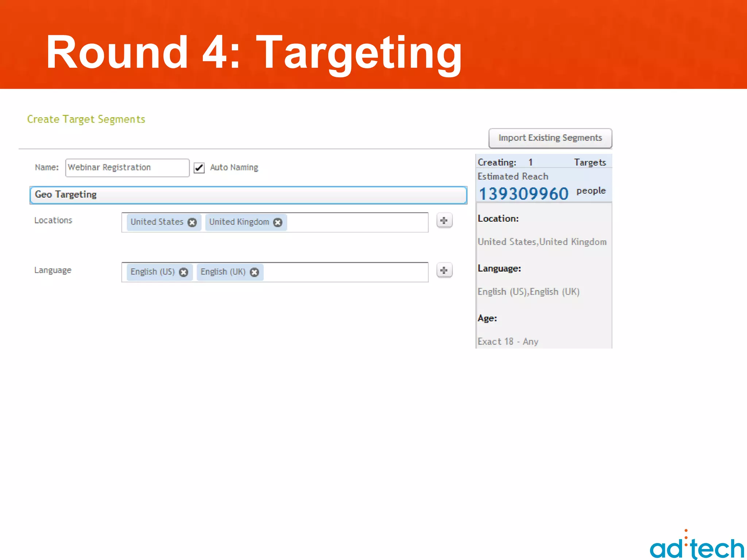Click 'English (US),English (UK)' summary text
Screen dimensions: 747x560
coord(529,292)
